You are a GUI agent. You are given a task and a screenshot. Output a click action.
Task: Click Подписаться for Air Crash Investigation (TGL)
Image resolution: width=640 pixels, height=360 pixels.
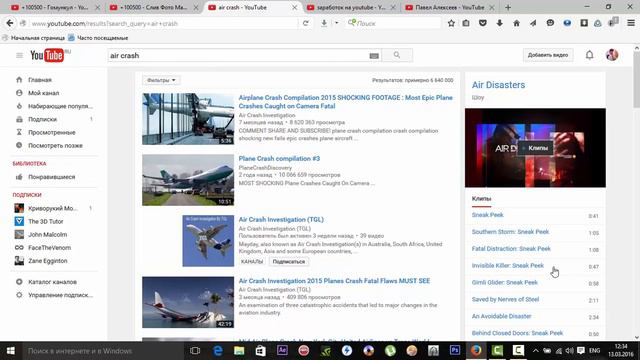289,262
